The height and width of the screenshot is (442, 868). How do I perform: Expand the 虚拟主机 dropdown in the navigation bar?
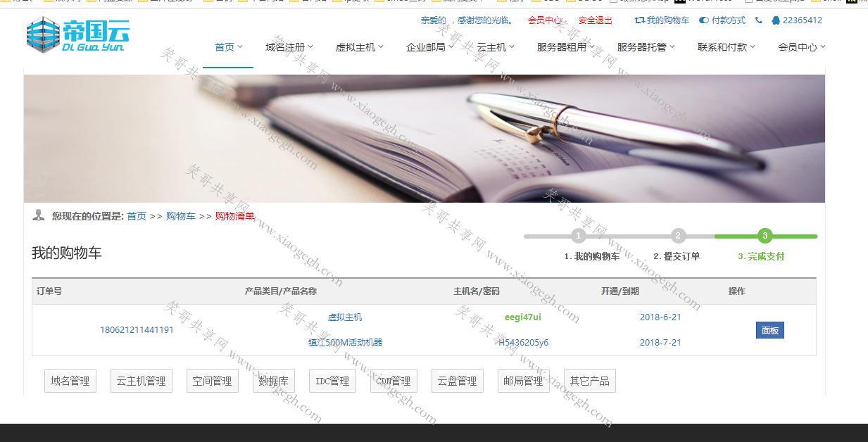[359, 47]
